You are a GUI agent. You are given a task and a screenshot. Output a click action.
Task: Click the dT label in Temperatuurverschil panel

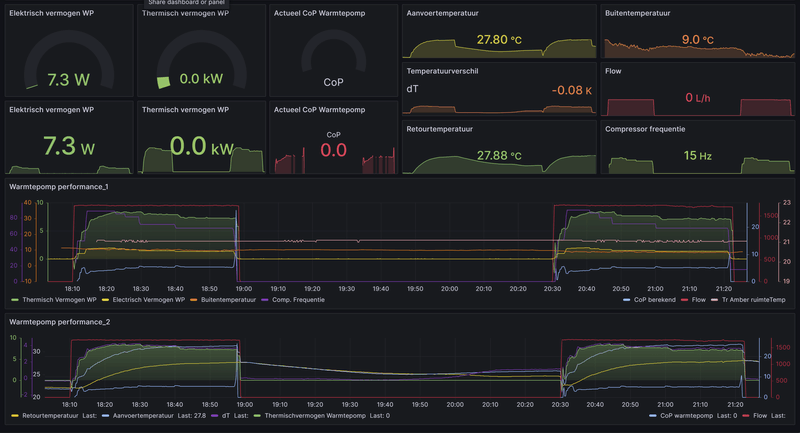[x=412, y=89]
